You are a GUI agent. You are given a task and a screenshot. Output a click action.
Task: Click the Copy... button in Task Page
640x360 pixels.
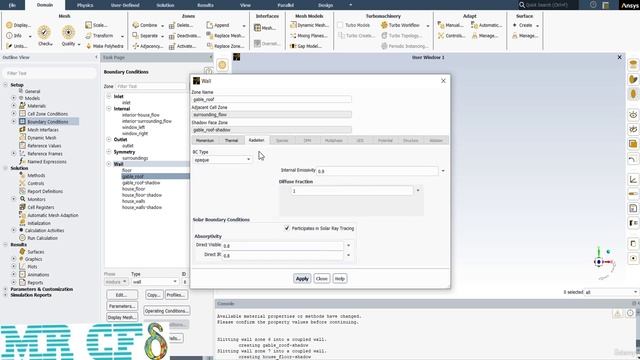pyautogui.click(x=153, y=295)
